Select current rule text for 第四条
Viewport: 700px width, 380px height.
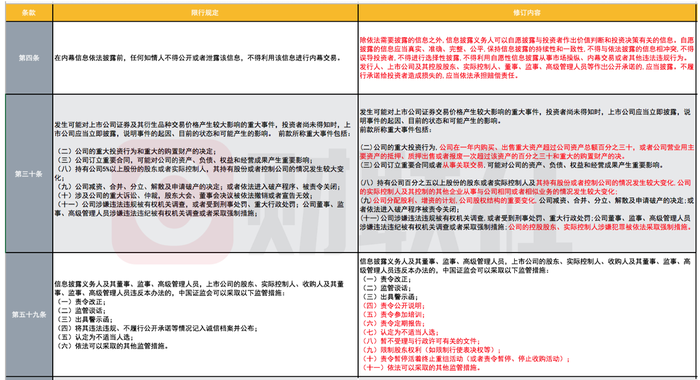point(197,58)
